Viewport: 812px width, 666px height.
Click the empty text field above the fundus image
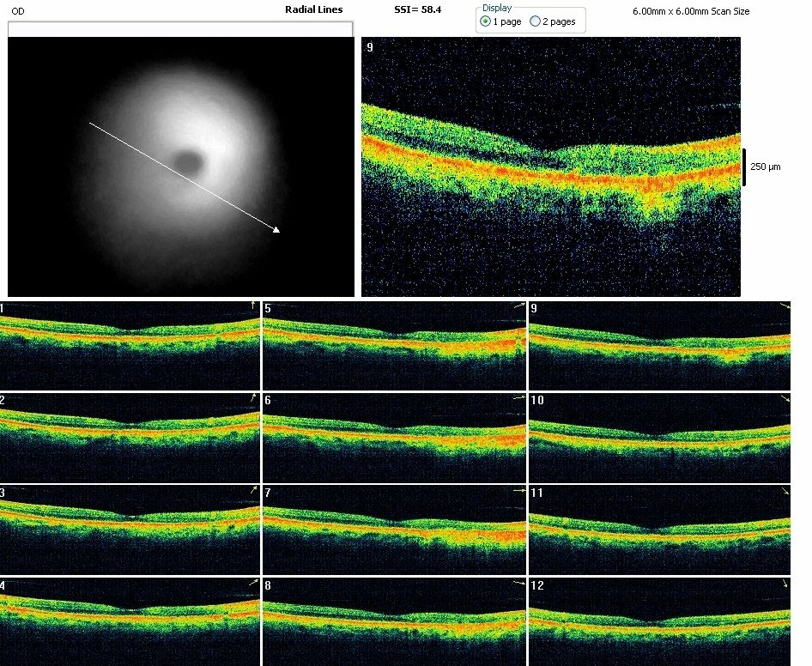180,29
